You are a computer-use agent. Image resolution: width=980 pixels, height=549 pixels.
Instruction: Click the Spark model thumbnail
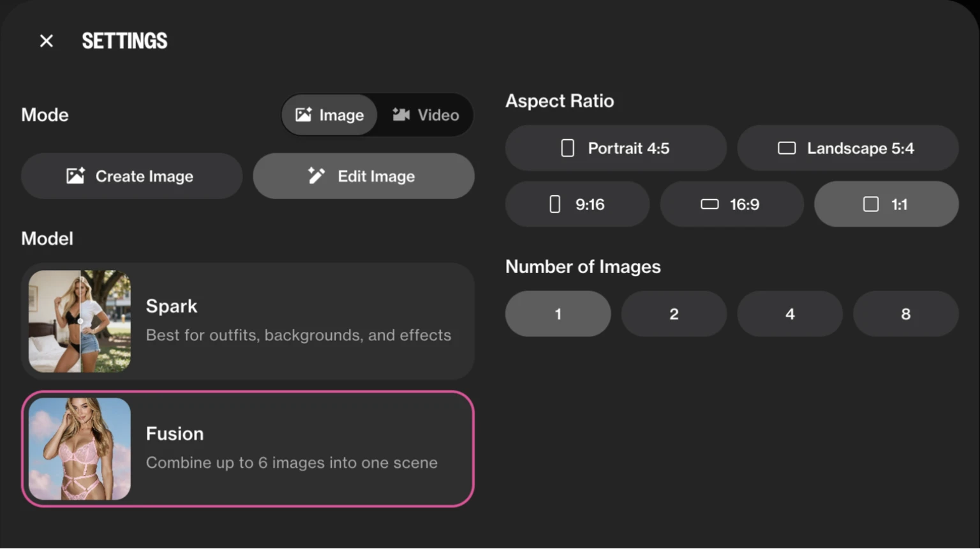[80, 321]
